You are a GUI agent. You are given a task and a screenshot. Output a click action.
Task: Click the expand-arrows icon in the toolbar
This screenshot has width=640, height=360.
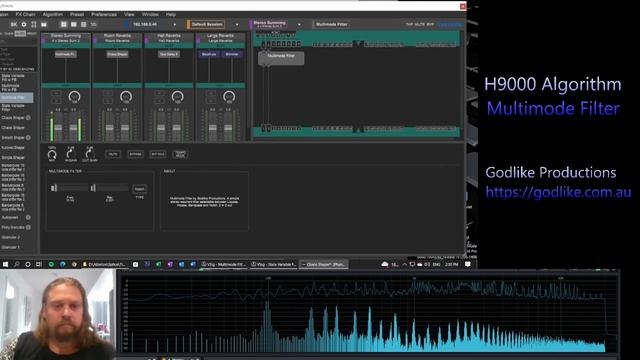tap(33, 24)
